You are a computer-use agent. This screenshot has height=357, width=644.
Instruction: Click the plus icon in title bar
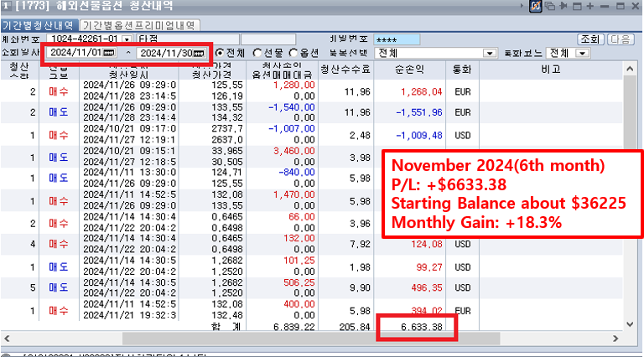[589, 7]
